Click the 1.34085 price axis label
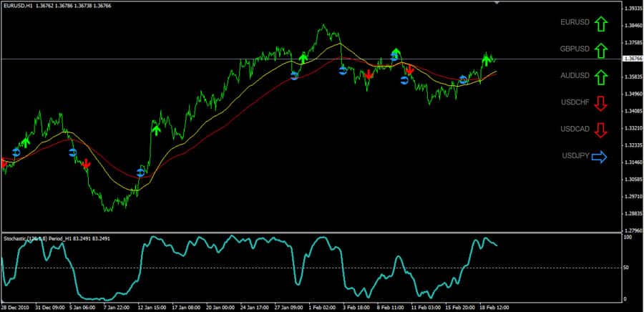Screen dimensions: 644x312 point(634,111)
